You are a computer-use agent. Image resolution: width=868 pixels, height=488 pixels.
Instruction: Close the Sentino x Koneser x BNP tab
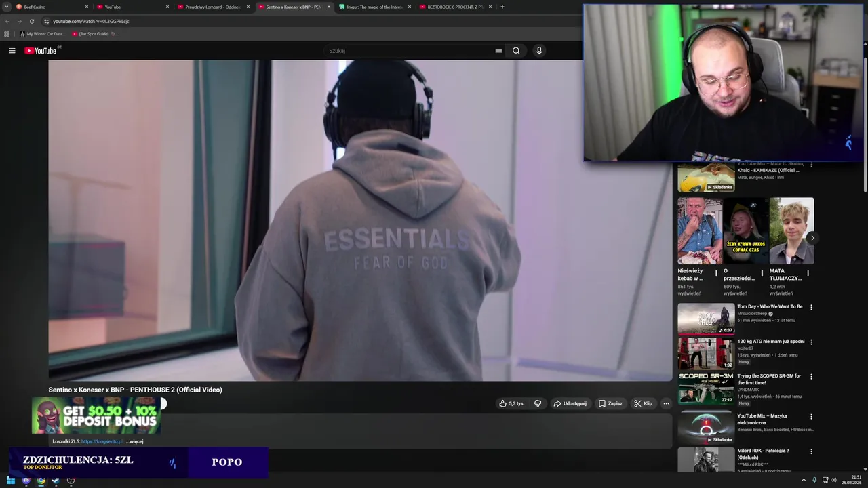click(329, 7)
